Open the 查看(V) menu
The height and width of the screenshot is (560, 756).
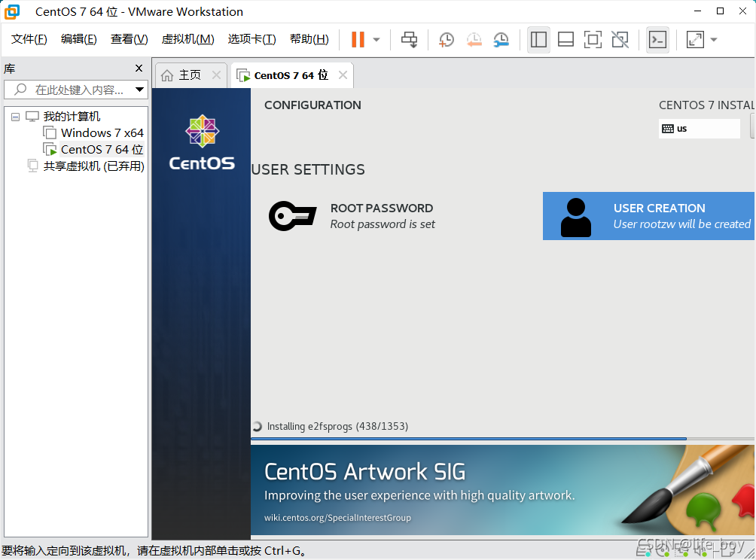(130, 39)
